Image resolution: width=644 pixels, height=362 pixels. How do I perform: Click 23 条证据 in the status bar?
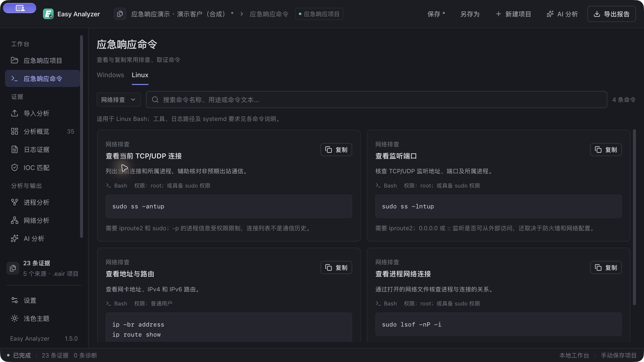click(x=55, y=355)
